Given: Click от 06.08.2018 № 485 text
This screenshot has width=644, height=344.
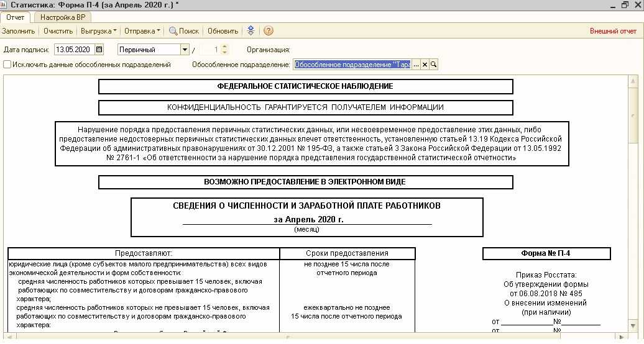Looking at the screenshot, I should pos(546,294).
